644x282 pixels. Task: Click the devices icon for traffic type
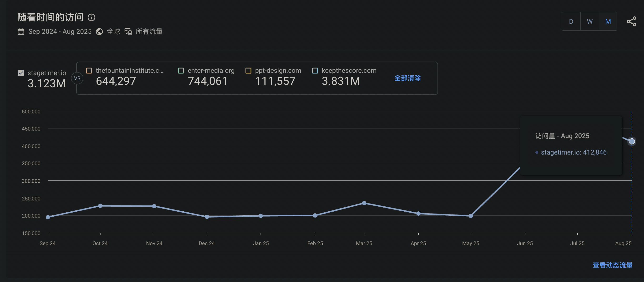pyautogui.click(x=128, y=32)
